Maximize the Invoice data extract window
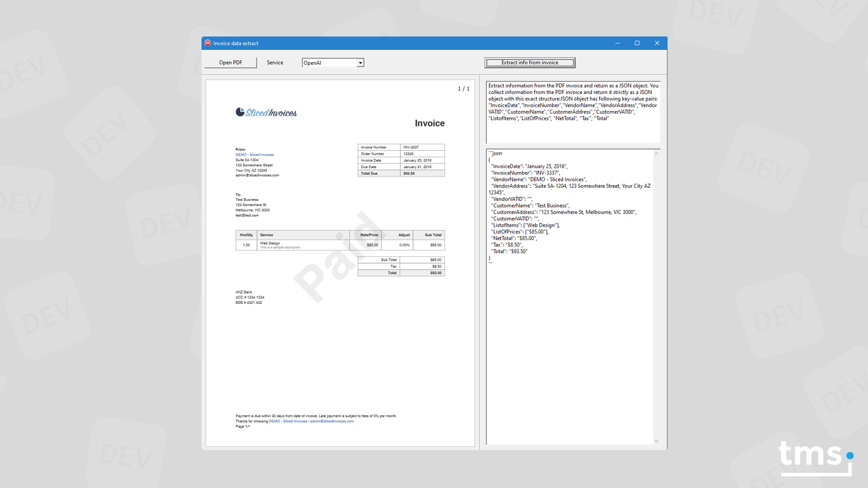The image size is (868, 488). tap(637, 43)
